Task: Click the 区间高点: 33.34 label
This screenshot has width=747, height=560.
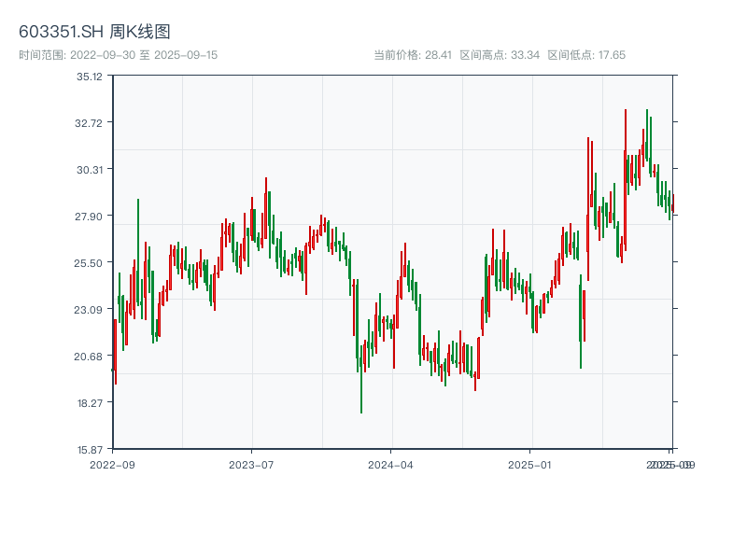Action: (500, 55)
